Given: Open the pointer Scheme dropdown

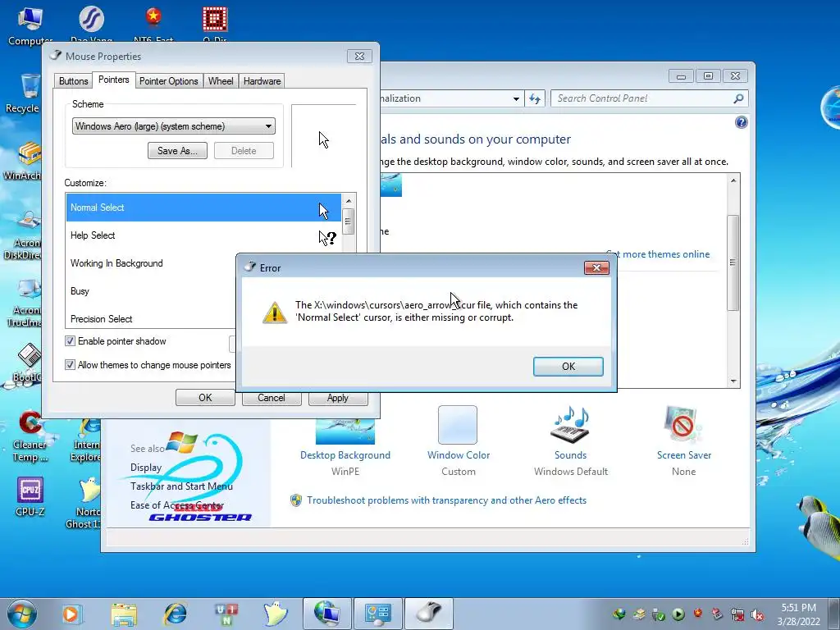Looking at the screenshot, I should (x=174, y=126).
